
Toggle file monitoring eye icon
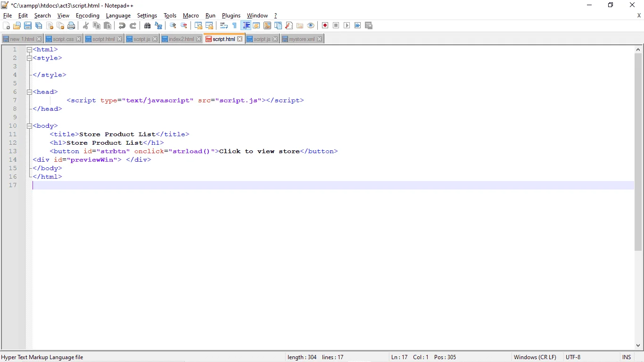tap(311, 25)
